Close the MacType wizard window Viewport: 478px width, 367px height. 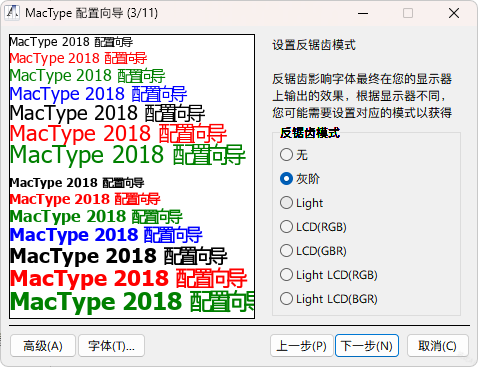[x=454, y=13]
